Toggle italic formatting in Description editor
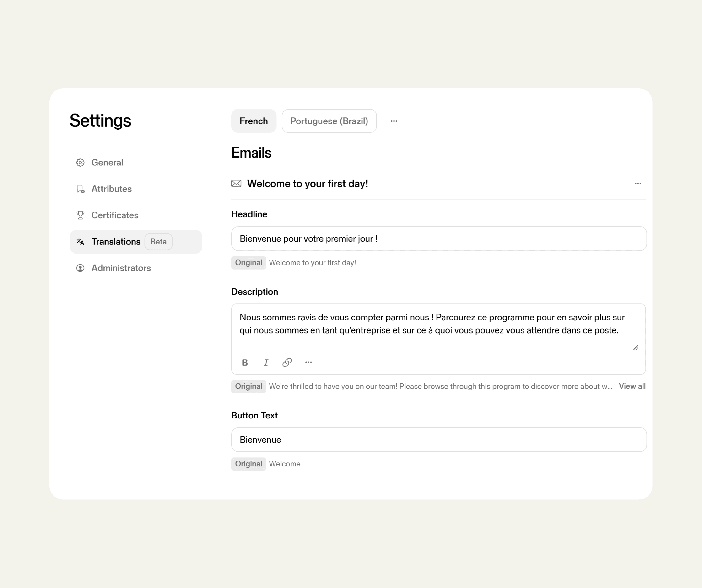This screenshot has height=588, width=702. pos(266,362)
